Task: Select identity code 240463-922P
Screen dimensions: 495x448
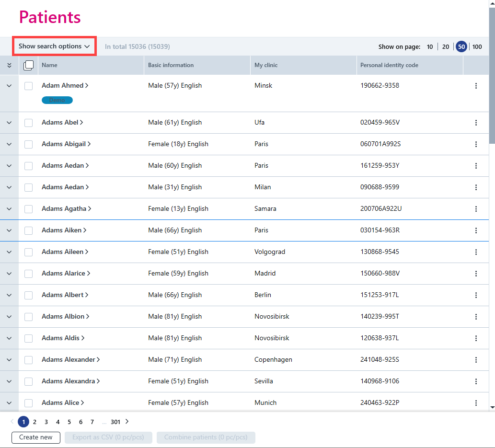Action: 380,403
